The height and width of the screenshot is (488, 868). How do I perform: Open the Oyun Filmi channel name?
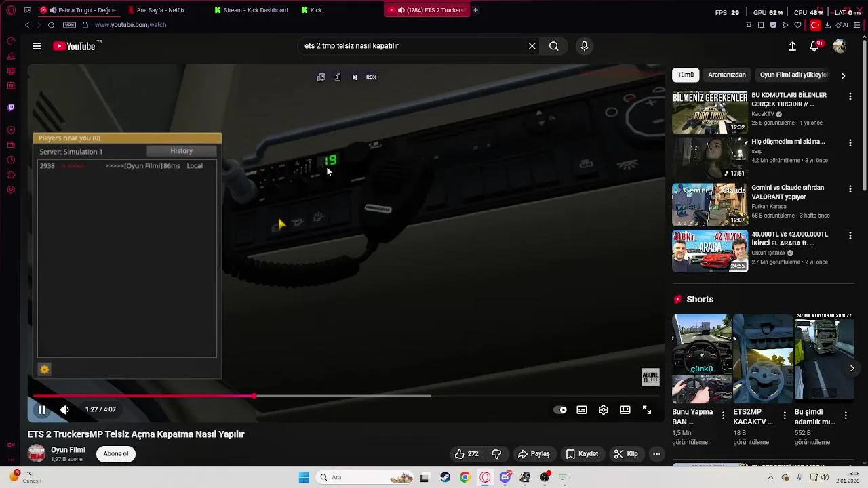coord(68,450)
